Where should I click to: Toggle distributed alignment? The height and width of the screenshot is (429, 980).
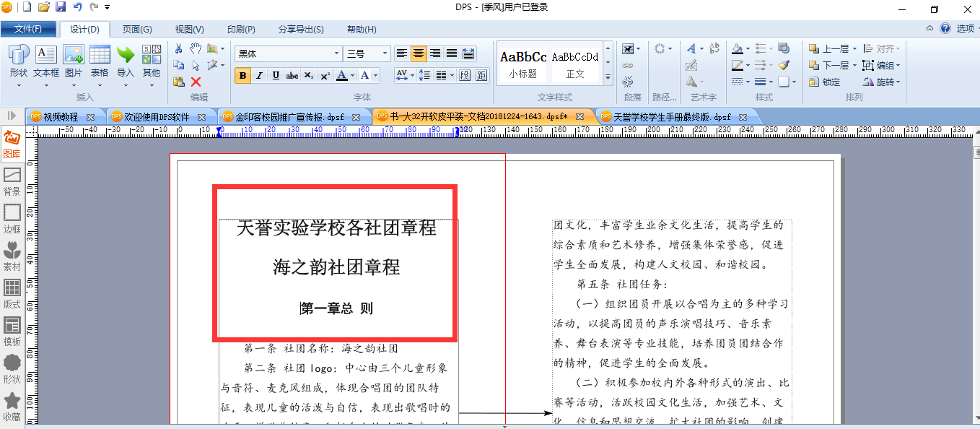click(468, 53)
